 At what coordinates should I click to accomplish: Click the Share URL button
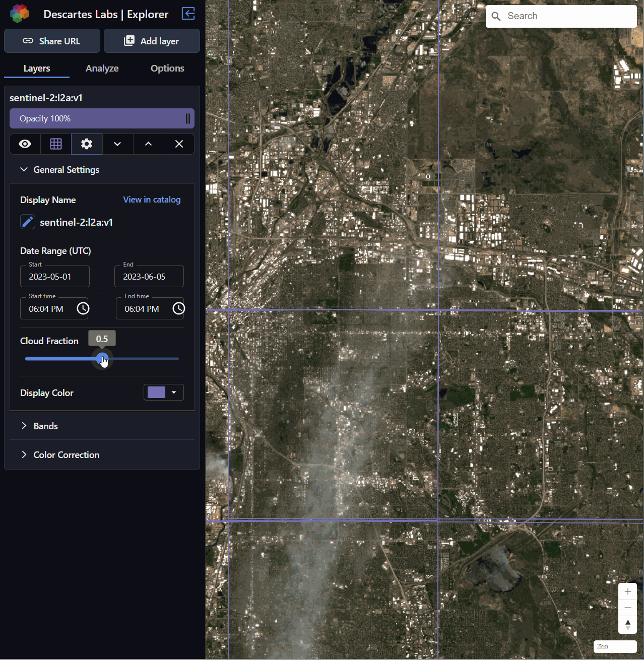coord(52,41)
